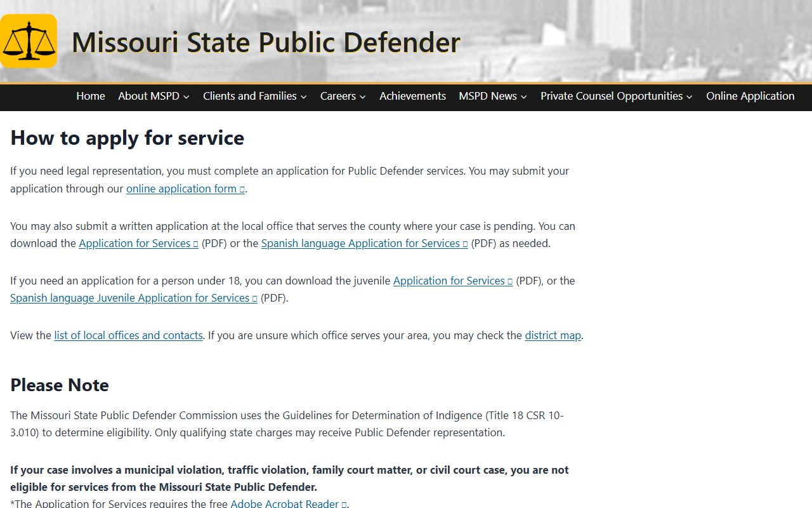Click the line beginning 'The Missouri State Public Defender Commission uses'
The image size is (812, 508).
[x=287, y=415]
